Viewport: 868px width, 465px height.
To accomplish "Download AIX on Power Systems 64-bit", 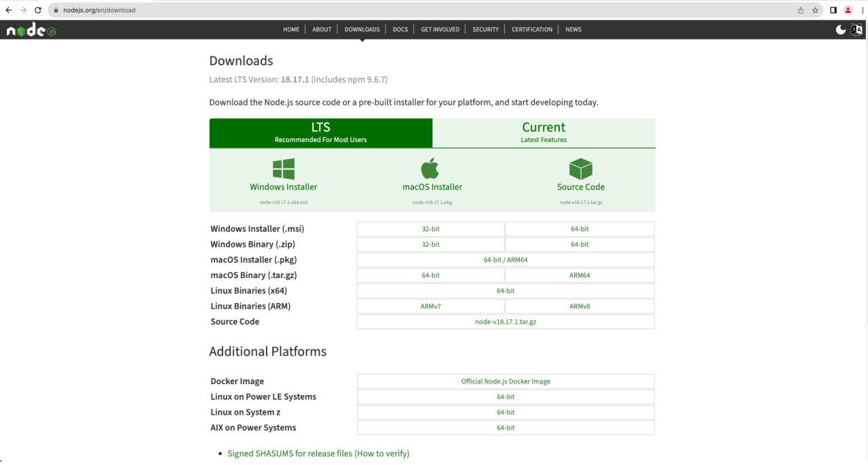I will pos(505,428).
